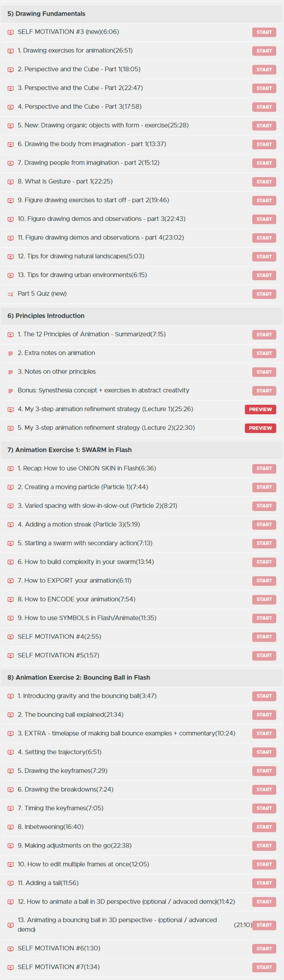Open The 12 Principles of Animation Summarized
This screenshot has height=980, width=284.
91,335
